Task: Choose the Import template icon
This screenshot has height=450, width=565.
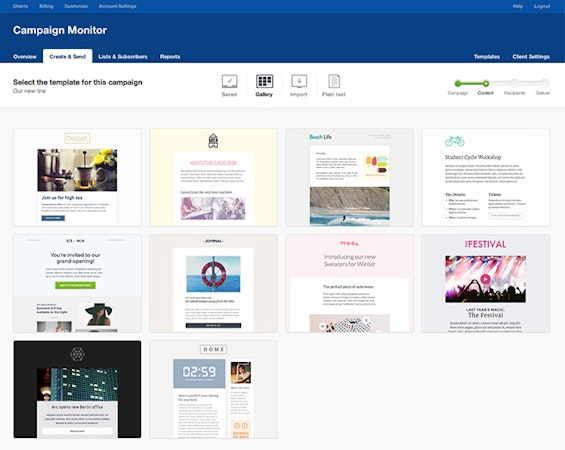Action: click(x=299, y=81)
